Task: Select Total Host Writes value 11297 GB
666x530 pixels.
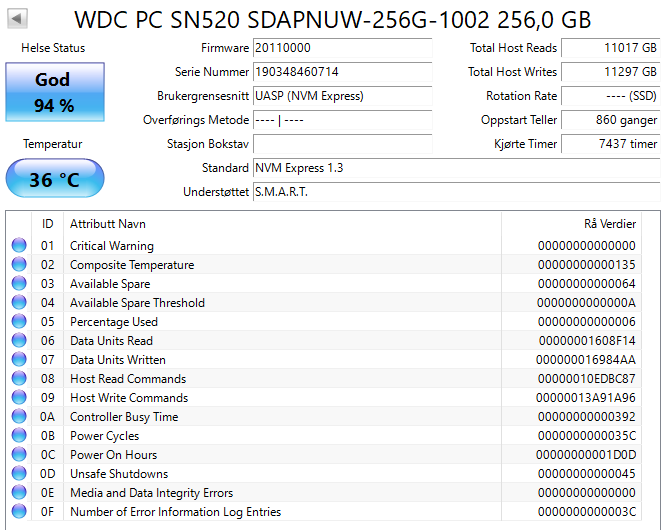Action: (611, 72)
